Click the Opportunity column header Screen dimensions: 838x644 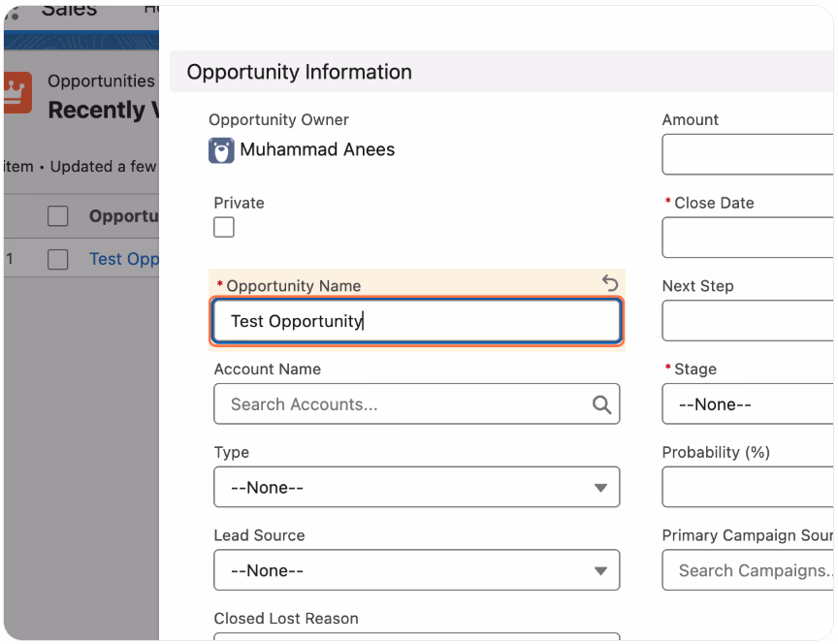tap(124, 216)
